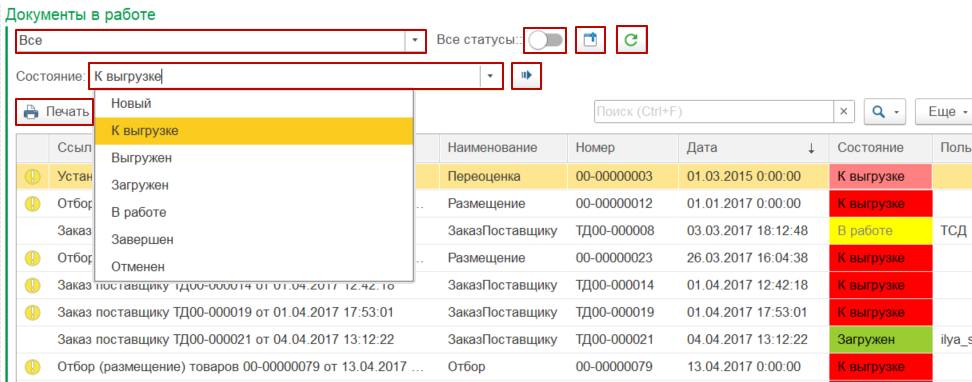Open the magnifier search options button
Image resolution: width=972 pixels, height=382 pixels.
(885, 112)
